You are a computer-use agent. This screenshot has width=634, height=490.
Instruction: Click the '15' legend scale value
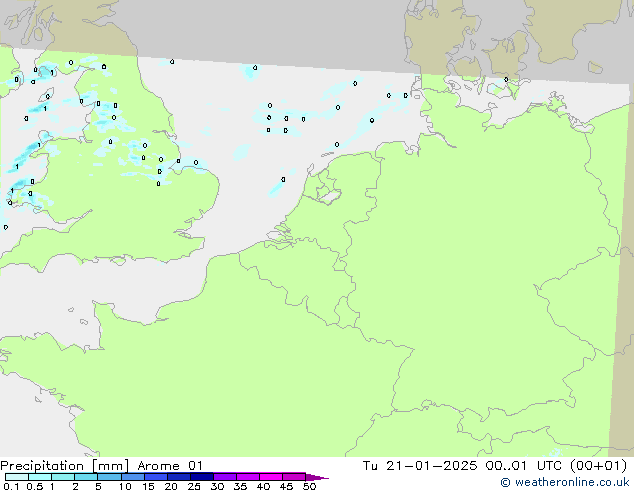click(x=148, y=486)
